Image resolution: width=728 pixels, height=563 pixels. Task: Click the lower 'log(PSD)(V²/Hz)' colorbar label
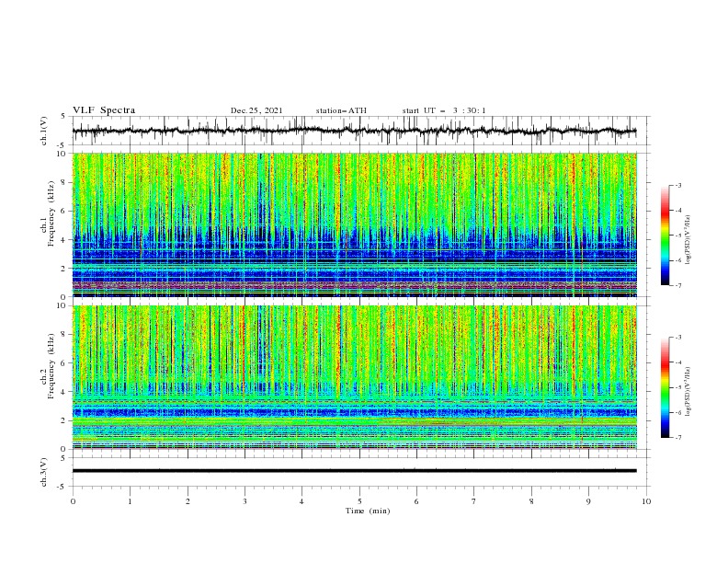(x=688, y=392)
